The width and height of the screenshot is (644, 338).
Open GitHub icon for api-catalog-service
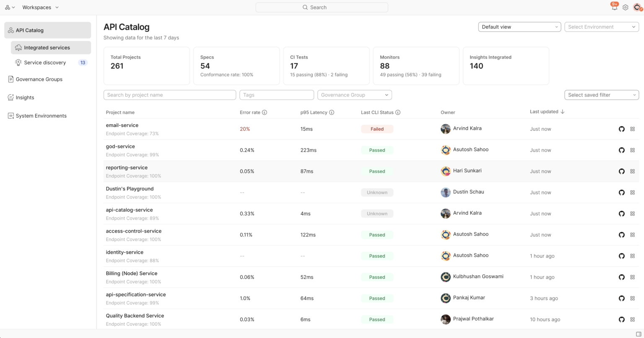click(621, 214)
